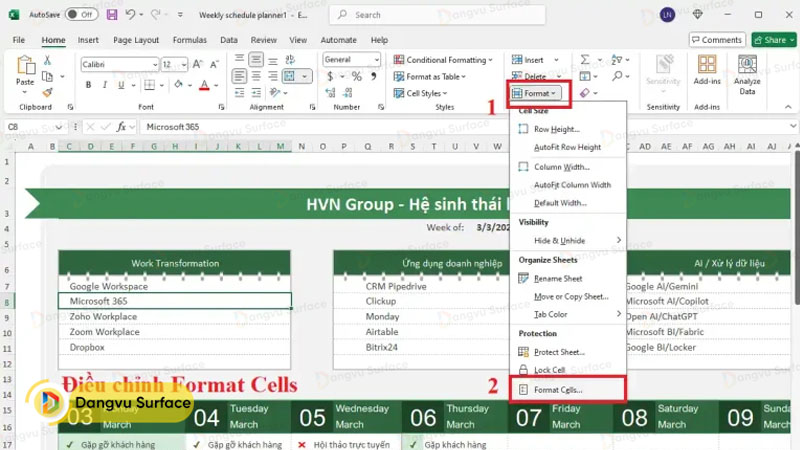Click the Analyze Data icon
The image size is (800, 450).
(x=747, y=65)
